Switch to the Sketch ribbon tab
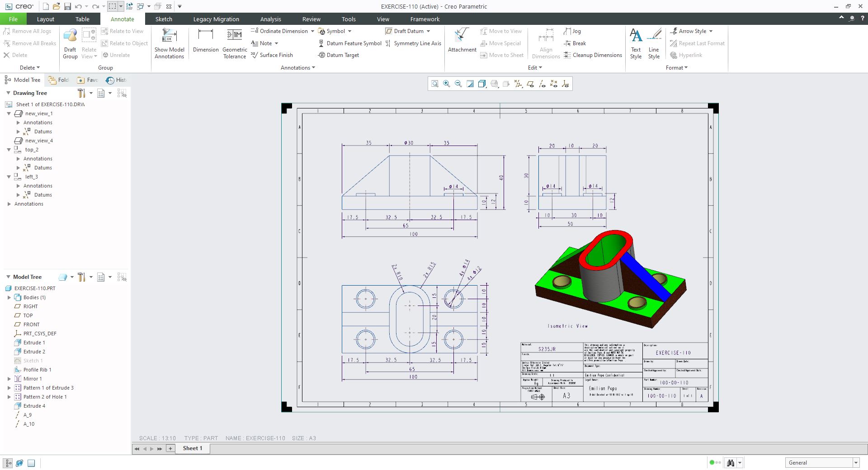The width and height of the screenshot is (868, 470). pos(164,19)
